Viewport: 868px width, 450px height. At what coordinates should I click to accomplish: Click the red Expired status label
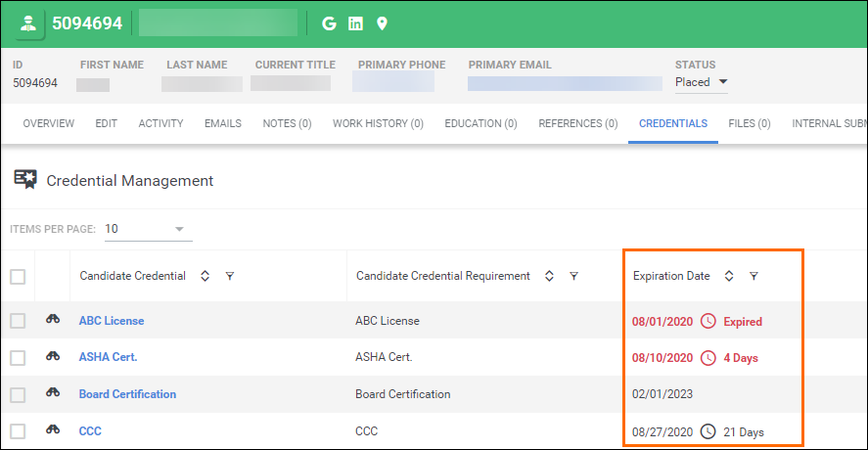pyautogui.click(x=743, y=322)
